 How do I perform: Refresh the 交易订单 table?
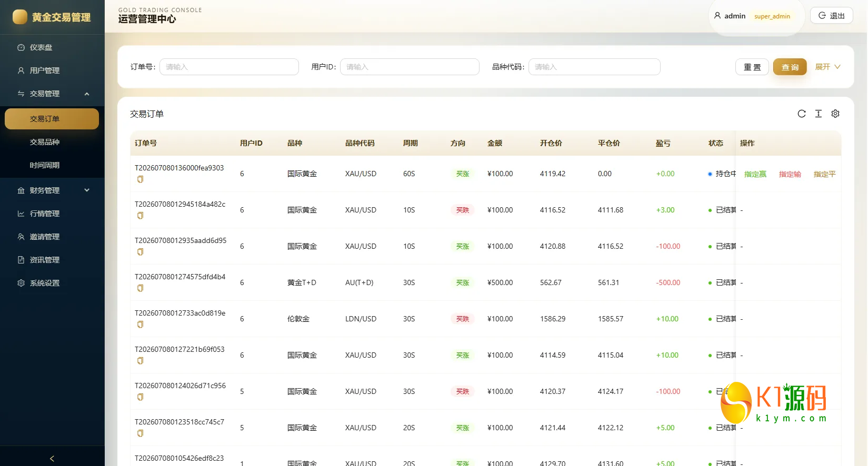802,114
